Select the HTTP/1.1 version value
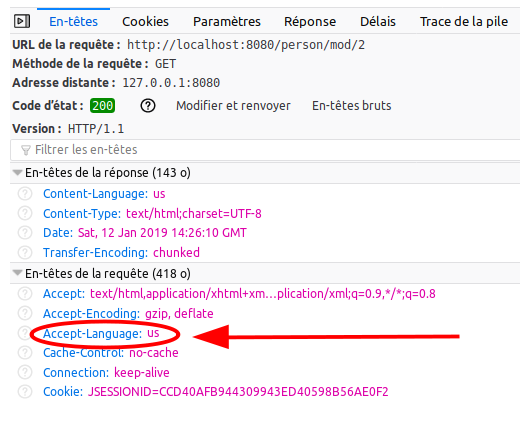This screenshot has width=529, height=423. [x=96, y=129]
